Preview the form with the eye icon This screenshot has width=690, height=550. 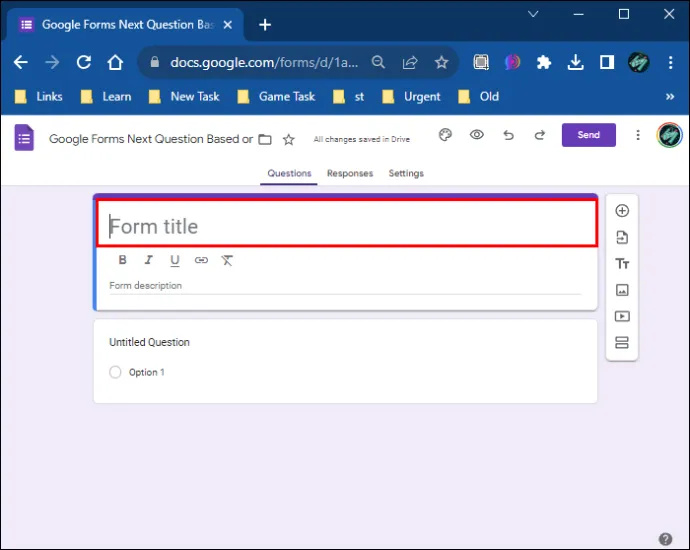pyautogui.click(x=477, y=135)
